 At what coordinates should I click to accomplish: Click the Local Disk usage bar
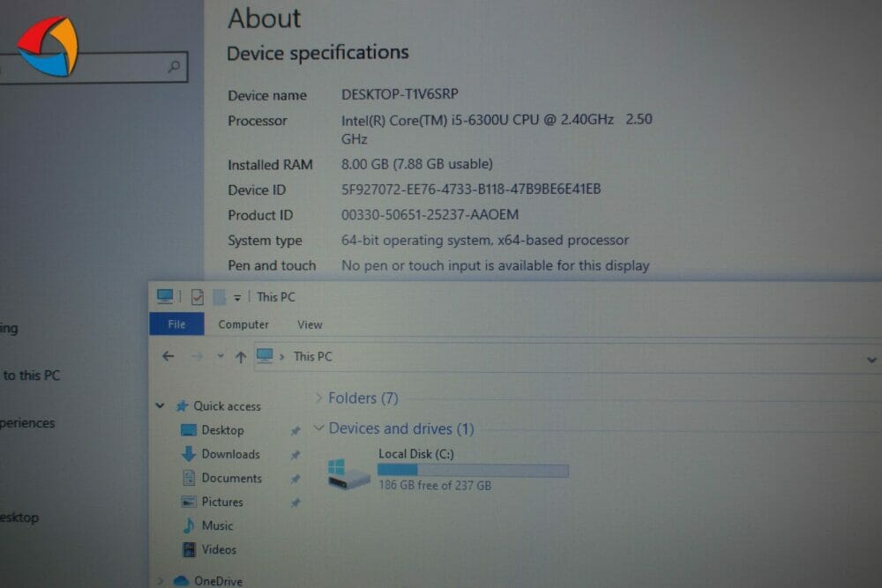[473, 470]
